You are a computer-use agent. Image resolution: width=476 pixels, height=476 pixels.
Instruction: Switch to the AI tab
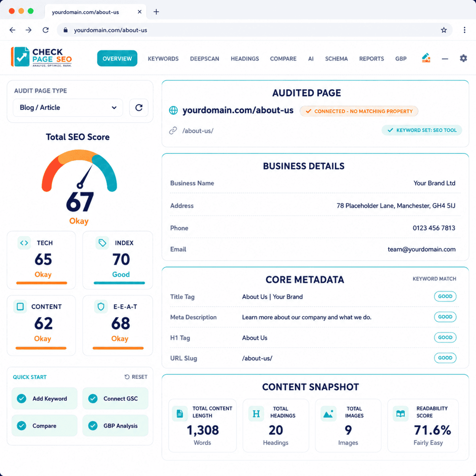pyautogui.click(x=311, y=59)
